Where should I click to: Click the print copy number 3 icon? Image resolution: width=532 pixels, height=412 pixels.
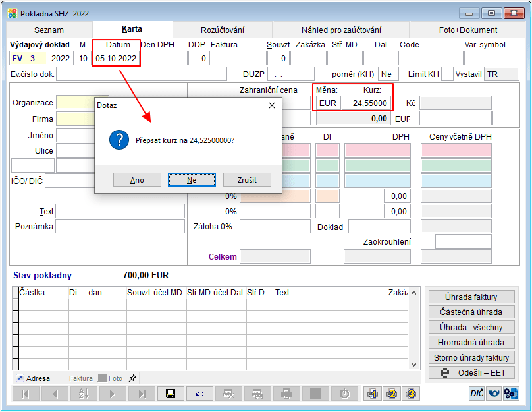click(x=411, y=394)
